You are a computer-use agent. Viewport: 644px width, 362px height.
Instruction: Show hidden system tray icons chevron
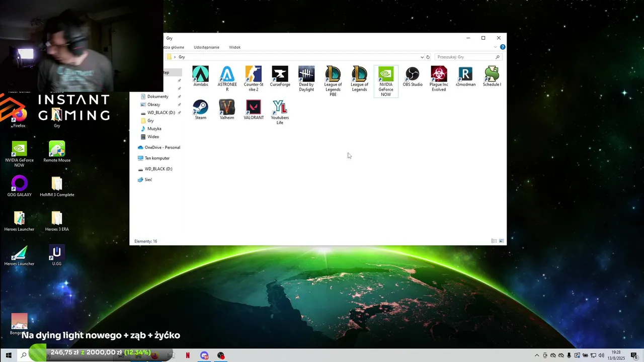(x=536, y=355)
